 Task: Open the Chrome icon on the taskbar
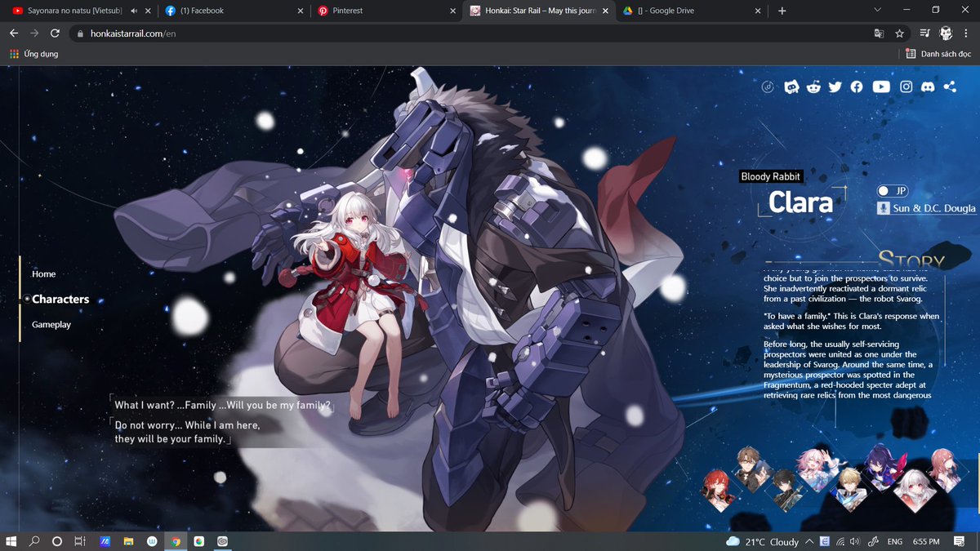176,541
